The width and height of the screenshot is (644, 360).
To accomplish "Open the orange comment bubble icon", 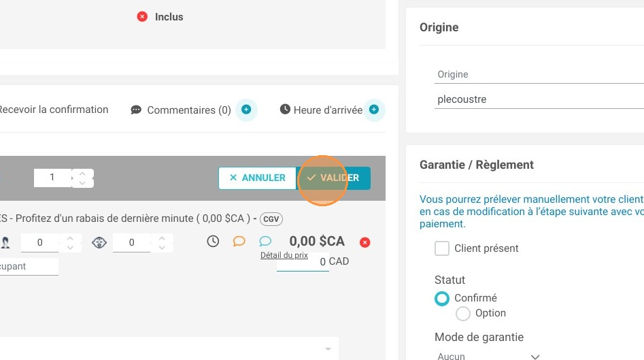I will (x=239, y=241).
